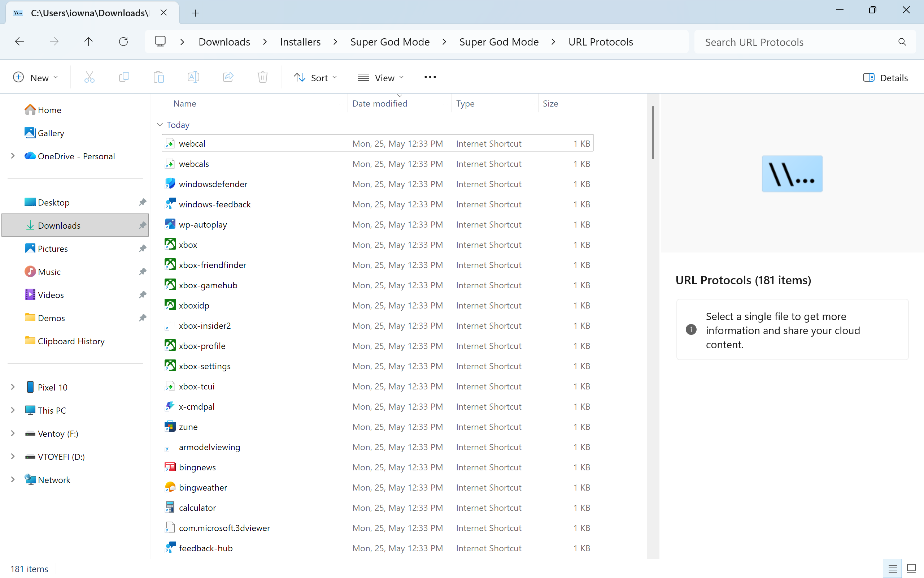This screenshot has height=578, width=924.
Task: Click the search magnifier icon
Action: (902, 42)
